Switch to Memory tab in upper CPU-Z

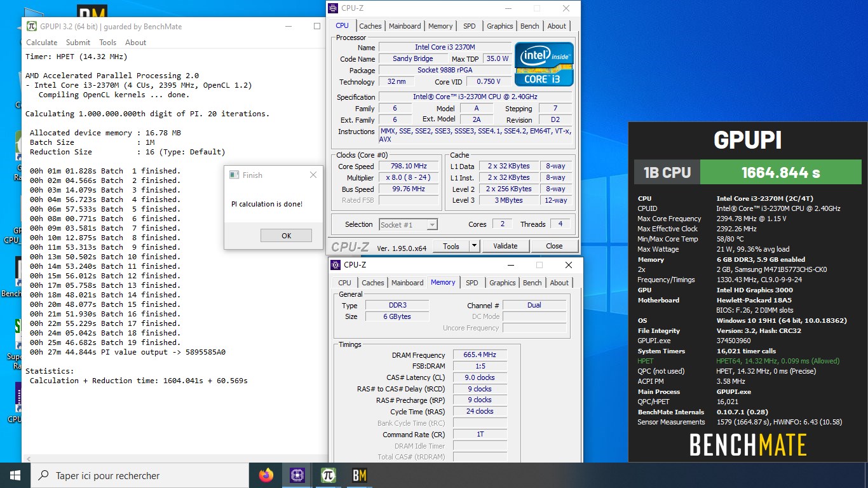440,26
